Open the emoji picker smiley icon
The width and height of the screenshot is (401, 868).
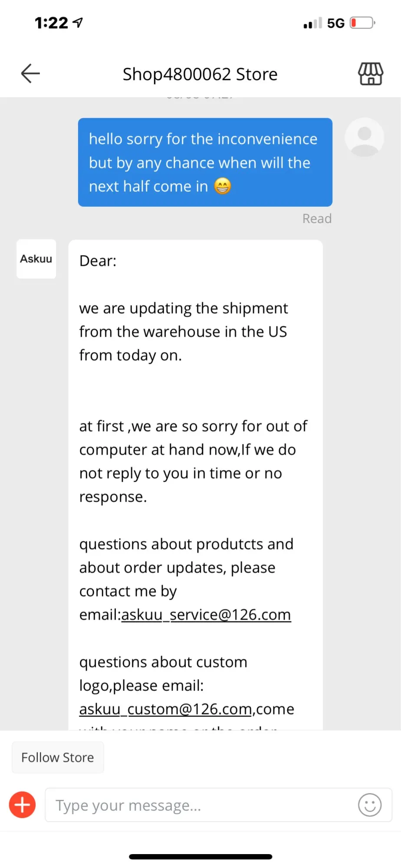click(369, 805)
